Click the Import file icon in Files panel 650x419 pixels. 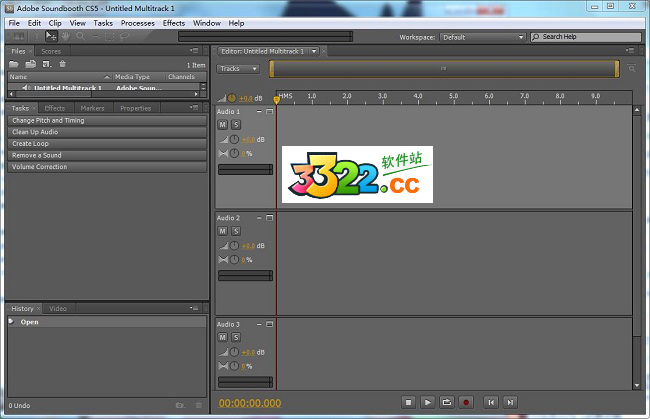tap(30, 64)
